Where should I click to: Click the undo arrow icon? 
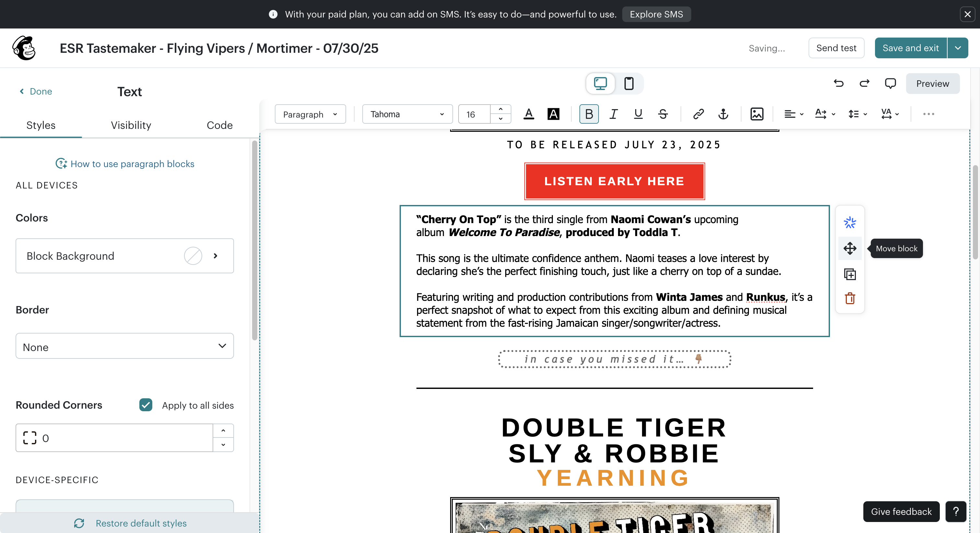tap(838, 83)
